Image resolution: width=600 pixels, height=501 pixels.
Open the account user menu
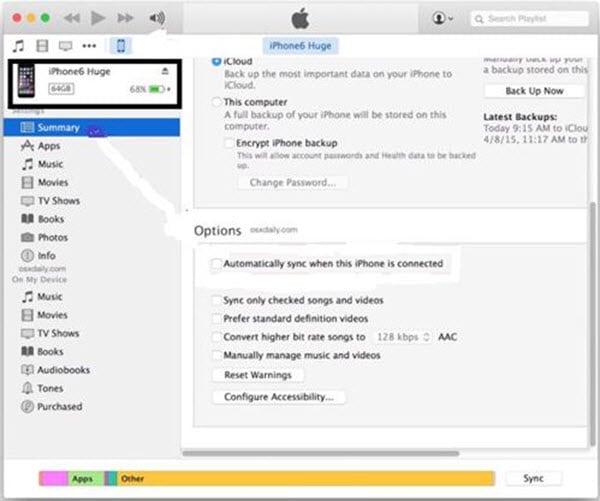point(442,18)
